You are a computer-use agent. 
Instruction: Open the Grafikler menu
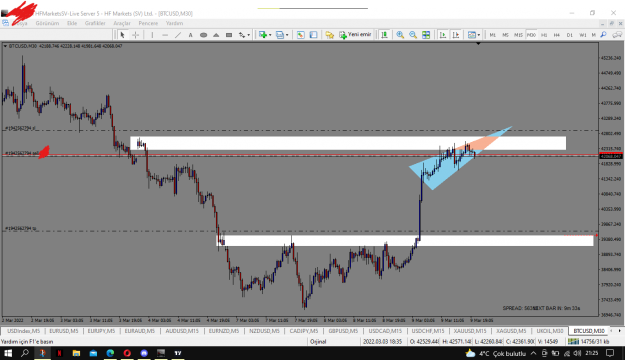95,24
